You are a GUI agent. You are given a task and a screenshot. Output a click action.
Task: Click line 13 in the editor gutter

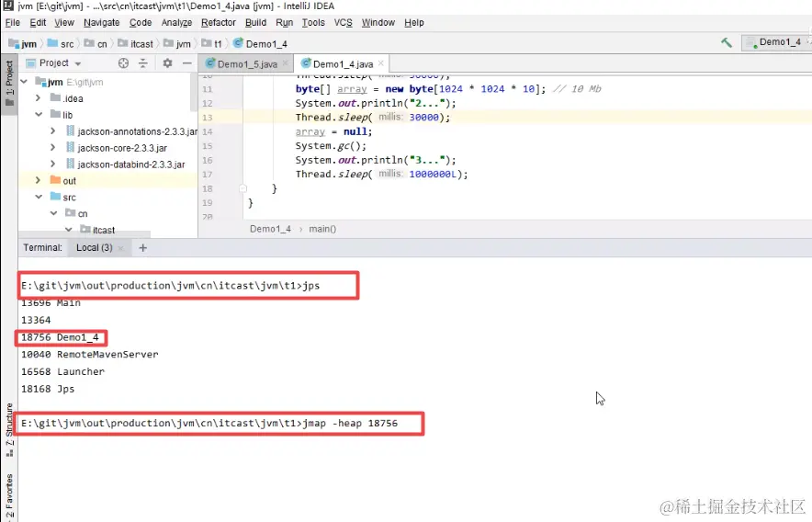208,118
